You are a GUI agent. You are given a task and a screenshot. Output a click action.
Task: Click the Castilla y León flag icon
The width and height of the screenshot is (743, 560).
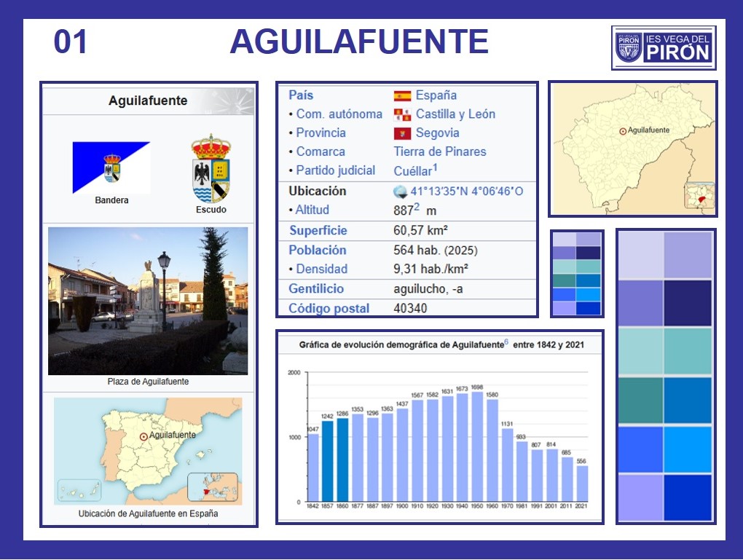click(402, 114)
